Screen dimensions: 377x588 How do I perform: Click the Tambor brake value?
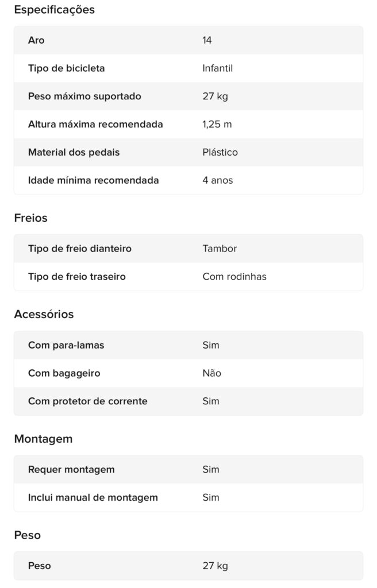click(220, 249)
